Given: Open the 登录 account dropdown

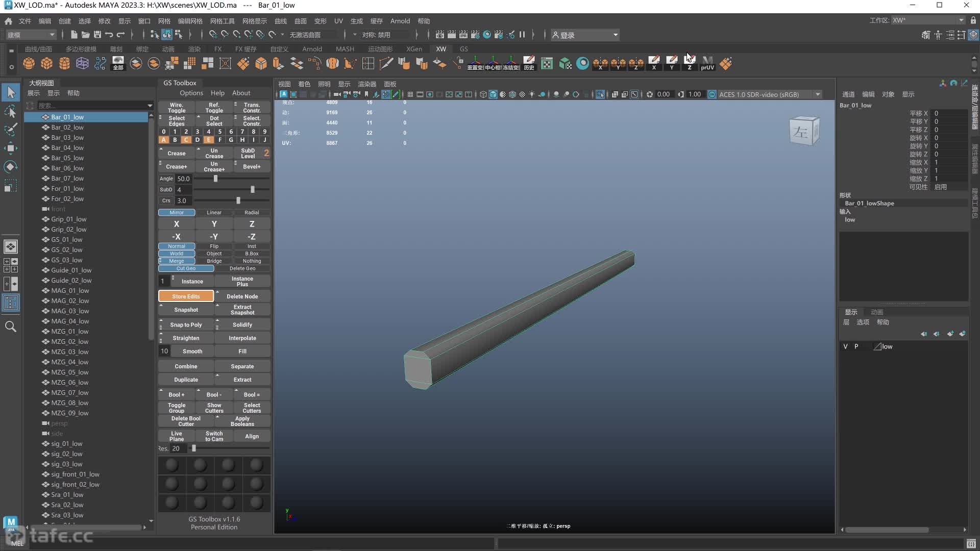Looking at the screenshot, I should click(585, 35).
